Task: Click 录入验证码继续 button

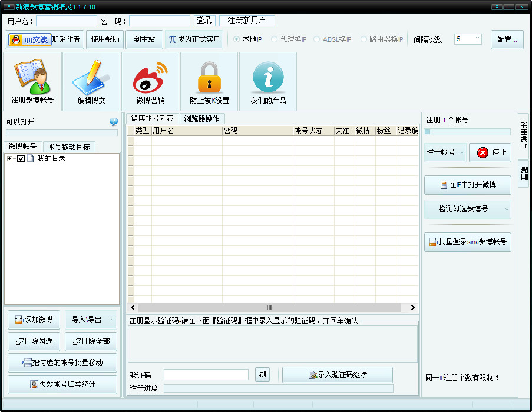Action: point(338,375)
